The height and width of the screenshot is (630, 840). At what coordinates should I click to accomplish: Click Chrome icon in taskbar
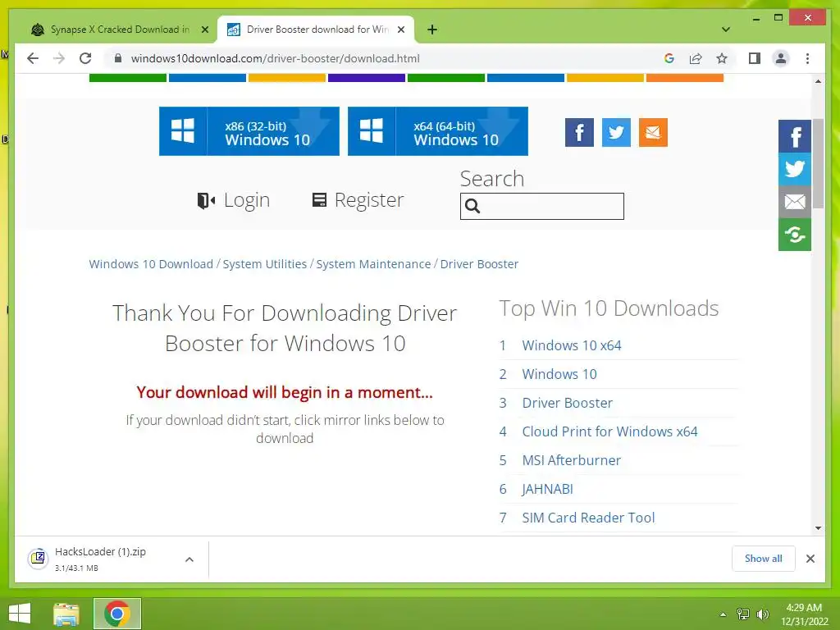pos(117,614)
